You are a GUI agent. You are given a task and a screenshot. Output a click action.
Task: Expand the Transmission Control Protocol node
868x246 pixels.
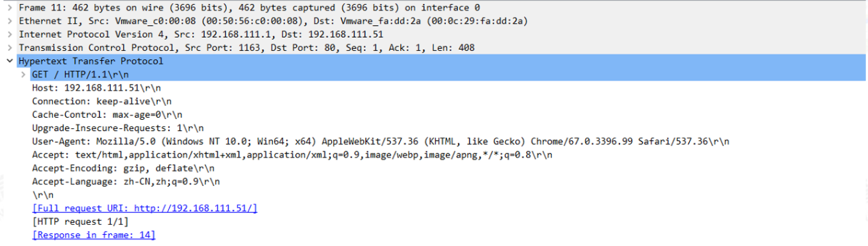[9, 48]
